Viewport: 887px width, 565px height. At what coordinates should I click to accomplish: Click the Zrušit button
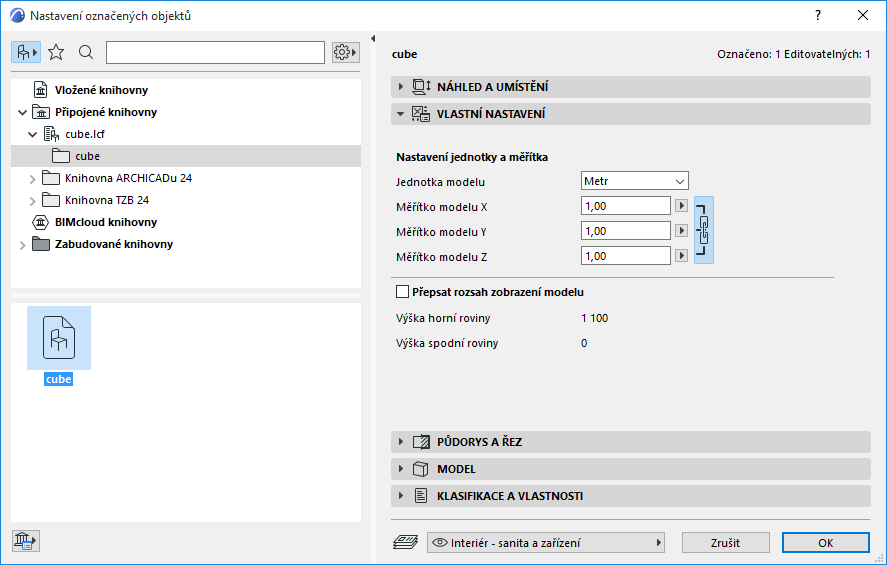pos(726,542)
